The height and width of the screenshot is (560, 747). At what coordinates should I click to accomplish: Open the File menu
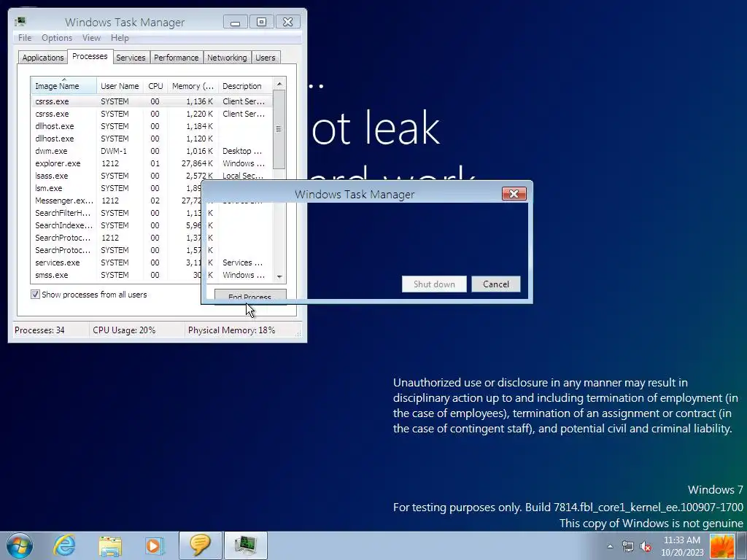pyautogui.click(x=25, y=38)
